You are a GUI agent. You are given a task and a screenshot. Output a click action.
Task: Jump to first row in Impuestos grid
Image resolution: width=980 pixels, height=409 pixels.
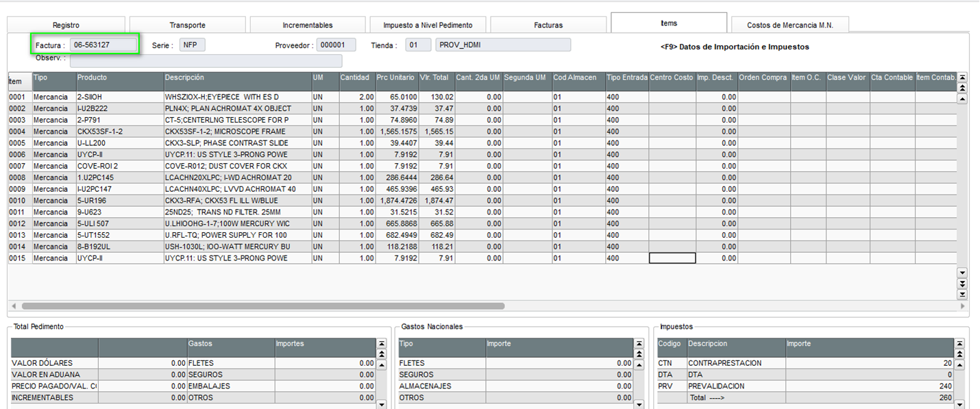[961, 343]
